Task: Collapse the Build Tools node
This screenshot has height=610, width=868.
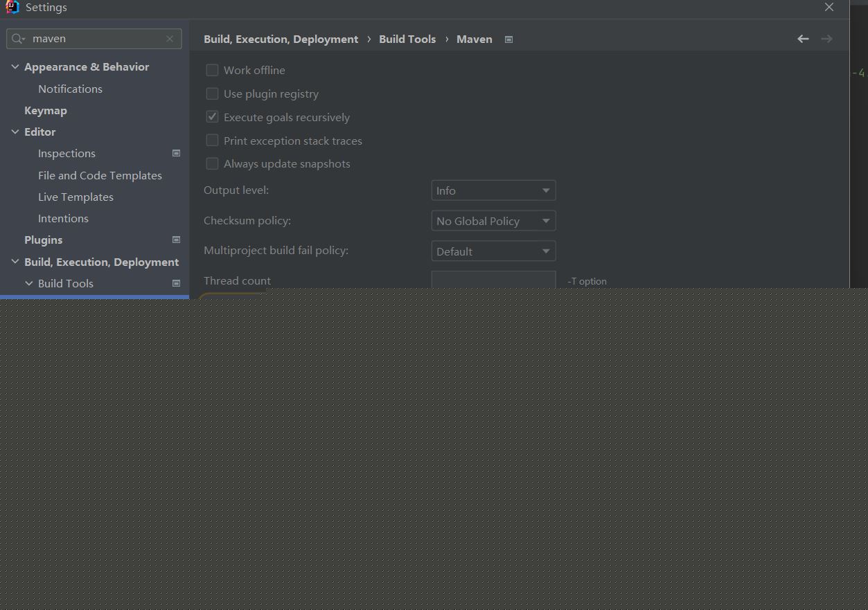Action: pos(29,283)
